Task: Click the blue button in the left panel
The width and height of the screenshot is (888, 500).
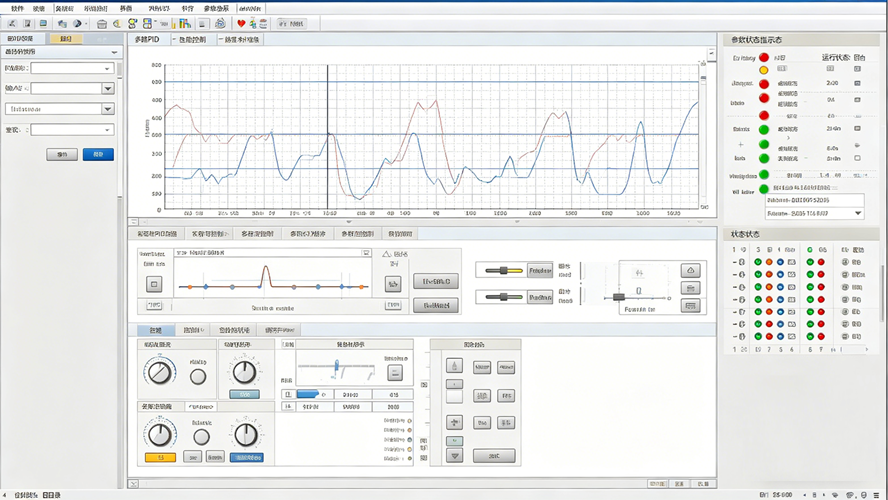Action: [98, 154]
